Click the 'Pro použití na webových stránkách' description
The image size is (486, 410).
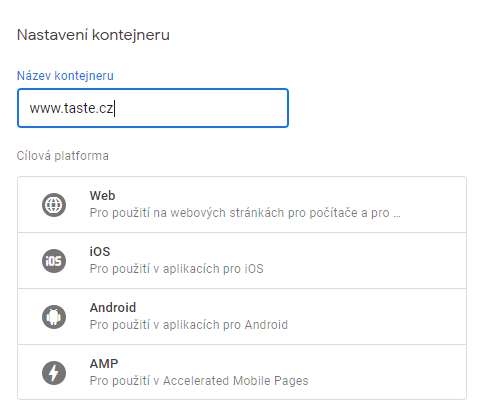245,213
